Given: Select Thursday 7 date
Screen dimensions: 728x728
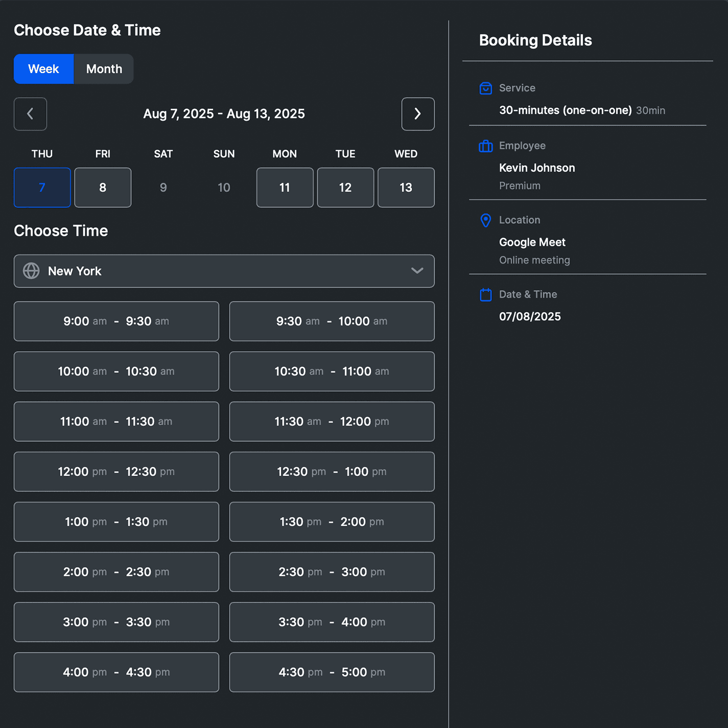Looking at the screenshot, I should 42,187.
